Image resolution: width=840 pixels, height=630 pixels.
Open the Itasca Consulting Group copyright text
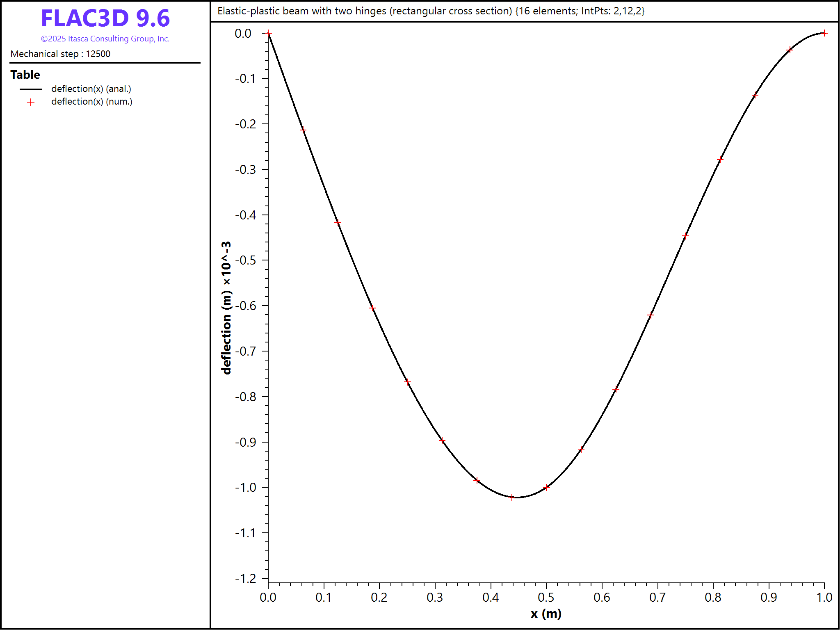[x=105, y=39]
